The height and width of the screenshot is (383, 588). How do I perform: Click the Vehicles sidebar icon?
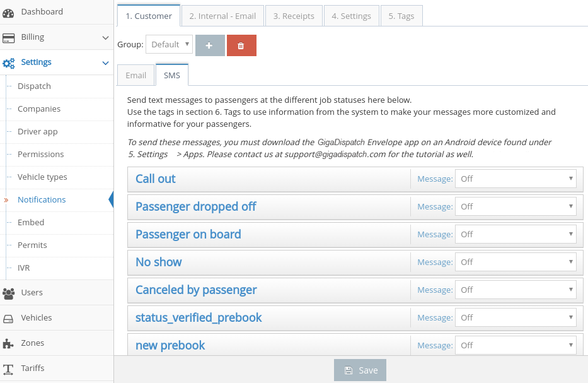tap(8, 318)
